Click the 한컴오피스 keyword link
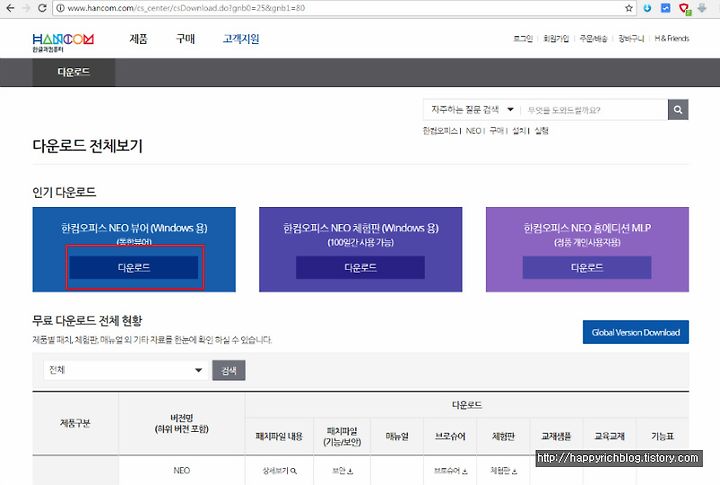720x485 pixels. 440,131
